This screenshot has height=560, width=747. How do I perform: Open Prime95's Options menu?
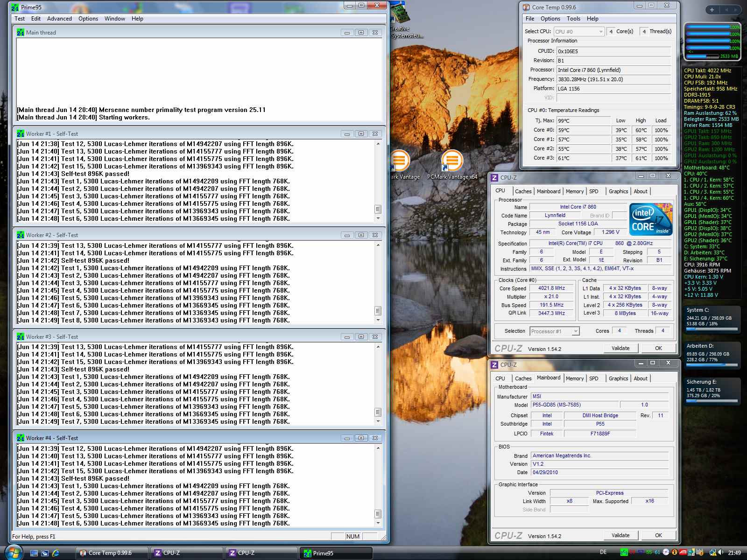[x=88, y=19]
